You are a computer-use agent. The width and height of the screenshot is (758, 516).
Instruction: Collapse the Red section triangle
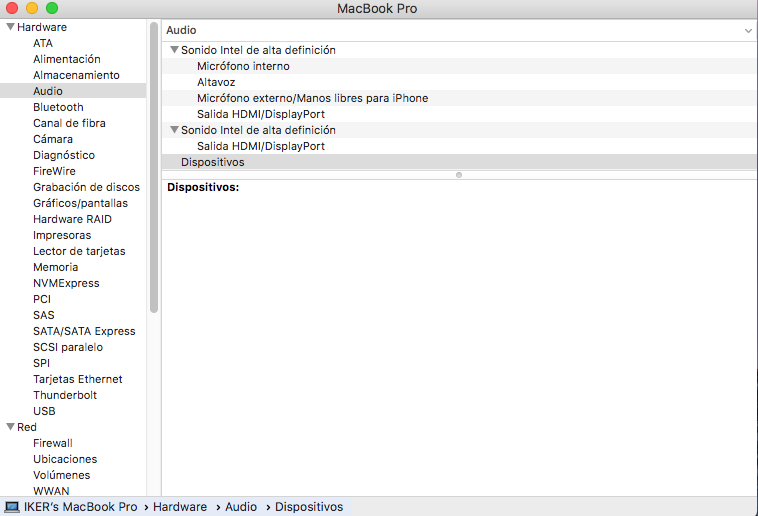(x=10, y=427)
